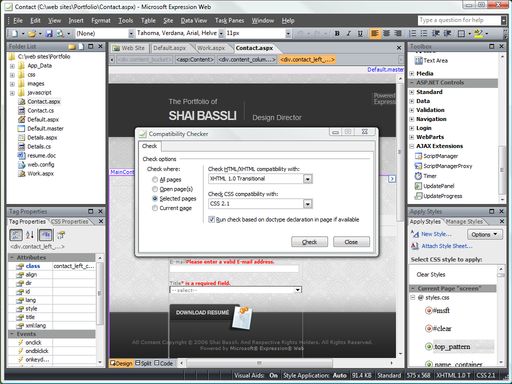Switch to Split view
This screenshot has height=384, width=512.
[144, 363]
